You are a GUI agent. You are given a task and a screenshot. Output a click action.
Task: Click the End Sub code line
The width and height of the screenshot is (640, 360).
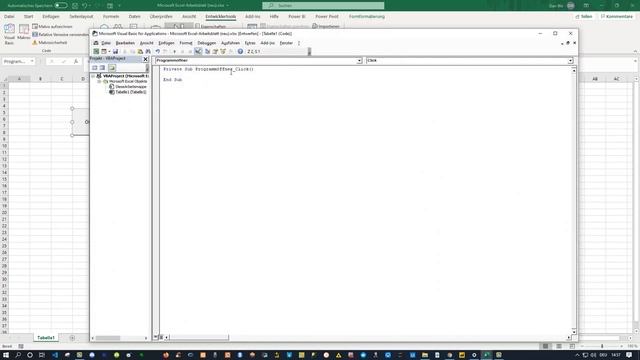tap(173, 80)
